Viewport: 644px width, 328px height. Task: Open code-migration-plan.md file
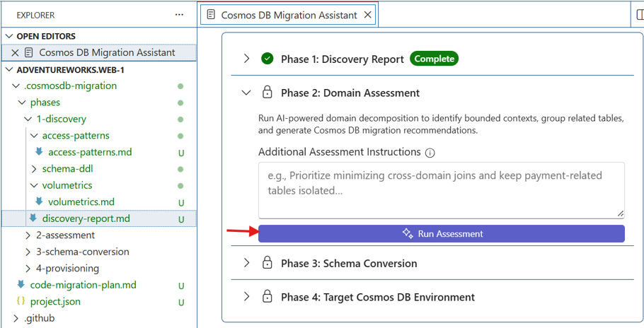84,285
